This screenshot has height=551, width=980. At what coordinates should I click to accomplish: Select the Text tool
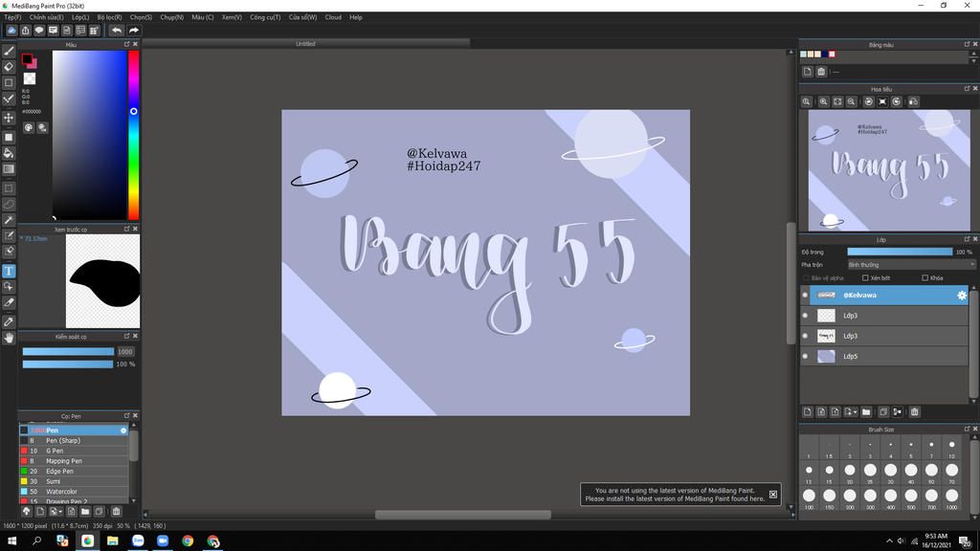(9, 271)
